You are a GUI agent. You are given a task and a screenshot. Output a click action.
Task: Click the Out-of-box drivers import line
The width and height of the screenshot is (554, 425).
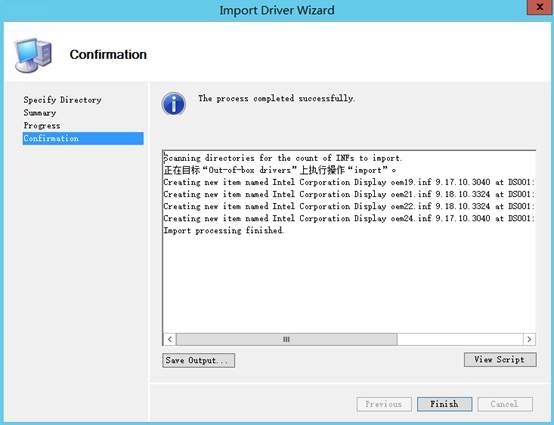coord(280,170)
